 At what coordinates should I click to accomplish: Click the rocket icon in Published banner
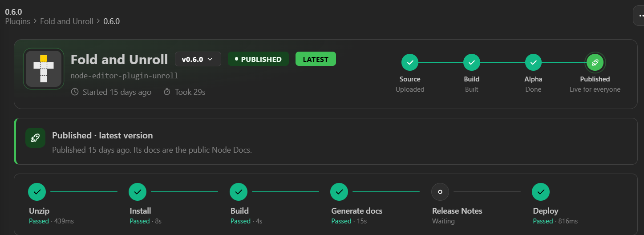[x=35, y=138]
